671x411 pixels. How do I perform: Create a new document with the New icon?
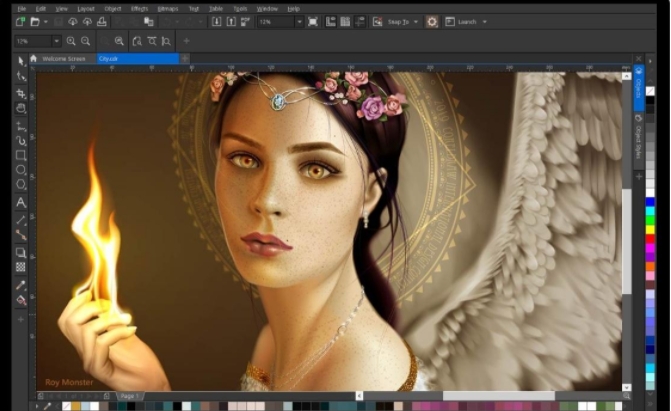point(20,21)
